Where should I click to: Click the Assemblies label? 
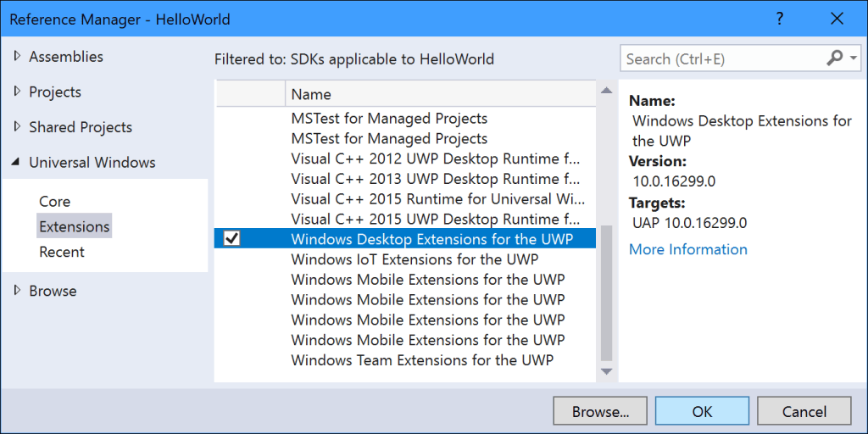pyautogui.click(x=66, y=57)
